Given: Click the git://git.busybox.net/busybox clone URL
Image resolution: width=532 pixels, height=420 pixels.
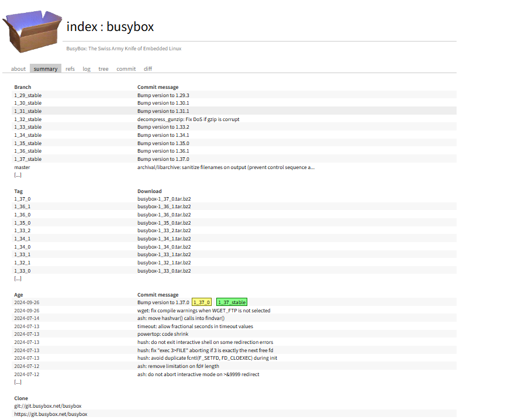Looking at the screenshot, I should 48,406.
